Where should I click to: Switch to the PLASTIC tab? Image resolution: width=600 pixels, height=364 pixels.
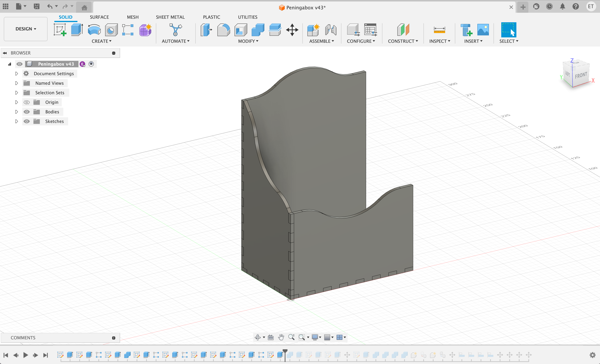tap(211, 17)
